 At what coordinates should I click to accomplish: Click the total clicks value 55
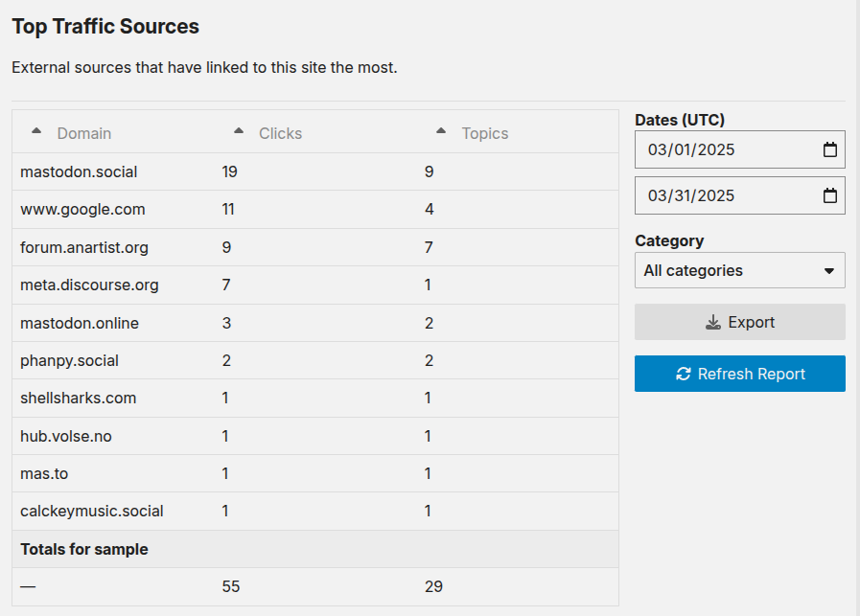[231, 586]
